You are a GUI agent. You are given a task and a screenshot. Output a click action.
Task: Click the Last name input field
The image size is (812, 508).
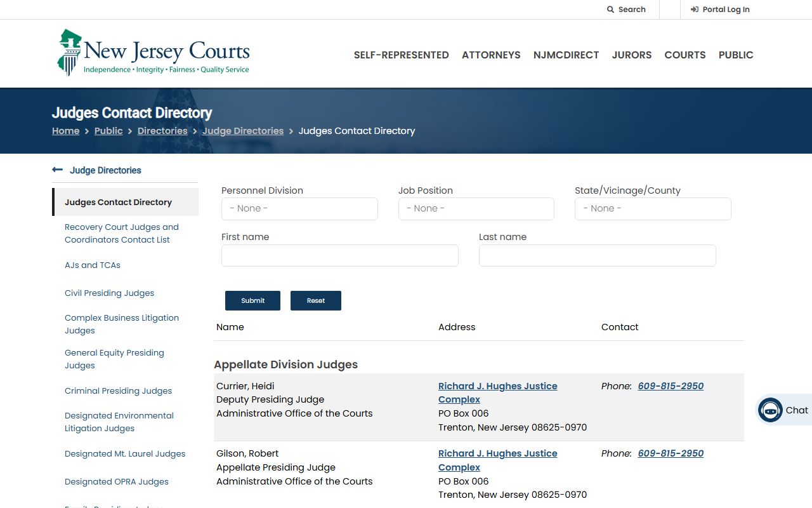tap(598, 255)
